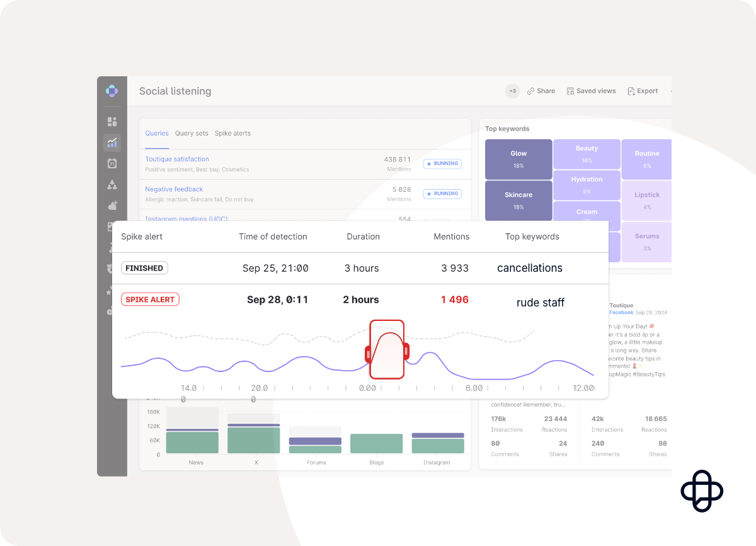Open the SPIKE ALERT entry for rude staff

tap(150, 299)
